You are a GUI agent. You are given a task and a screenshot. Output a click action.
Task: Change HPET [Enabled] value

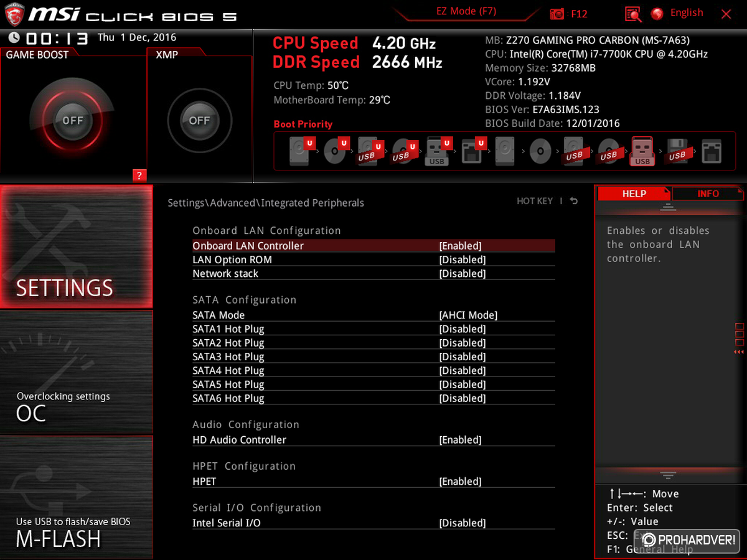coord(460,482)
